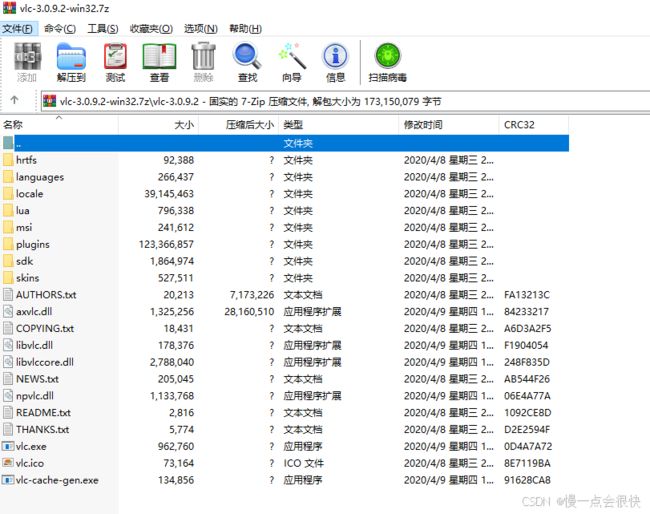Screen dimensions: 650x514
Task: Click the size value 2,788,040
Action: point(172,362)
